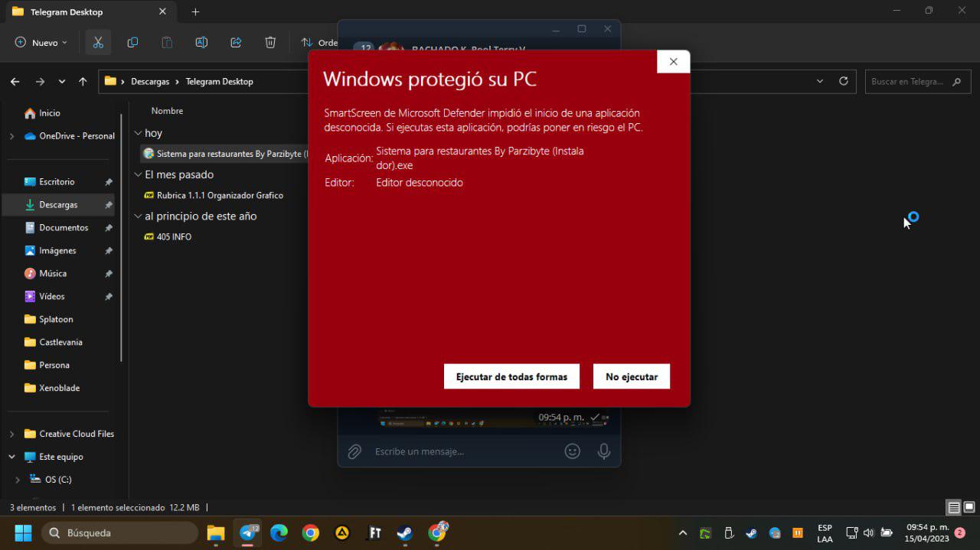Click the "Buscar en Telegram" search field
The image size is (980, 550).
(907, 81)
